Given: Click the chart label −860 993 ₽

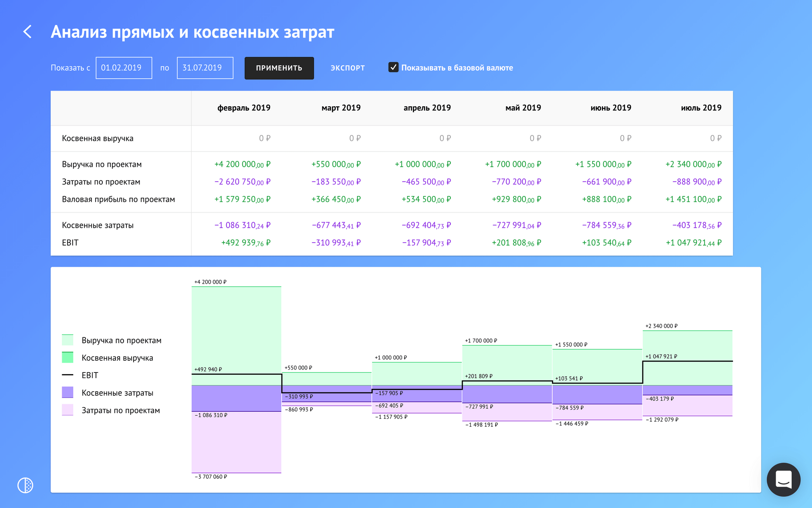Looking at the screenshot, I should click(x=299, y=409).
